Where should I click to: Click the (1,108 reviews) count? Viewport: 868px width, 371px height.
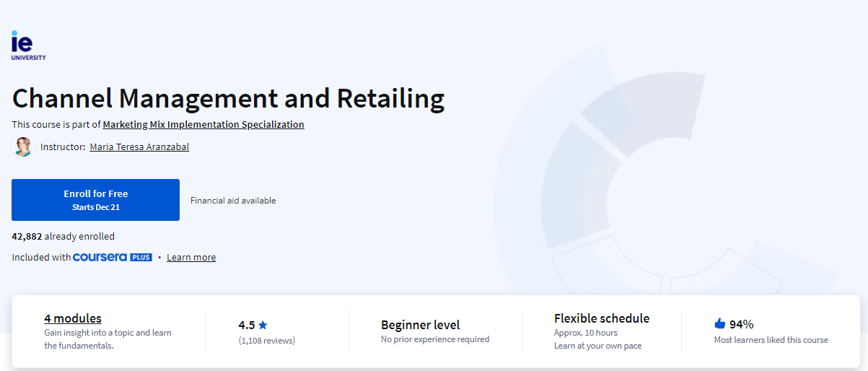pos(267,341)
